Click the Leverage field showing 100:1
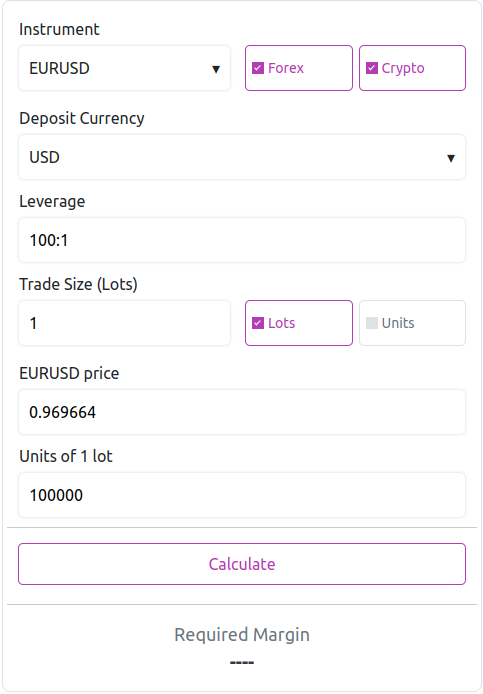483x694 pixels. click(242, 240)
